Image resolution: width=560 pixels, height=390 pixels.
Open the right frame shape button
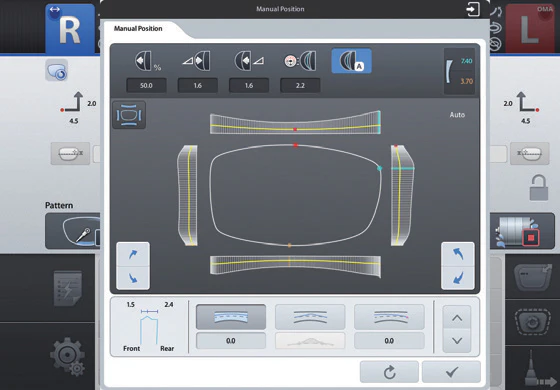pyautogui.click(x=530, y=154)
